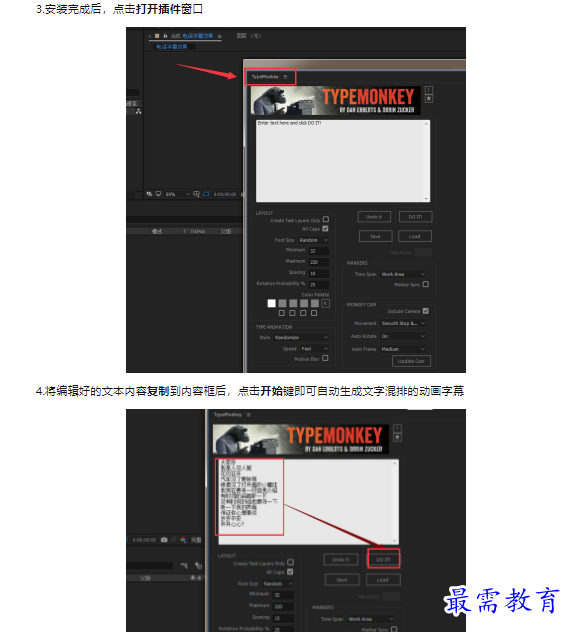Click the monitor icon left of the 50% zoom
The image size is (568, 632).
pyautogui.click(x=158, y=194)
